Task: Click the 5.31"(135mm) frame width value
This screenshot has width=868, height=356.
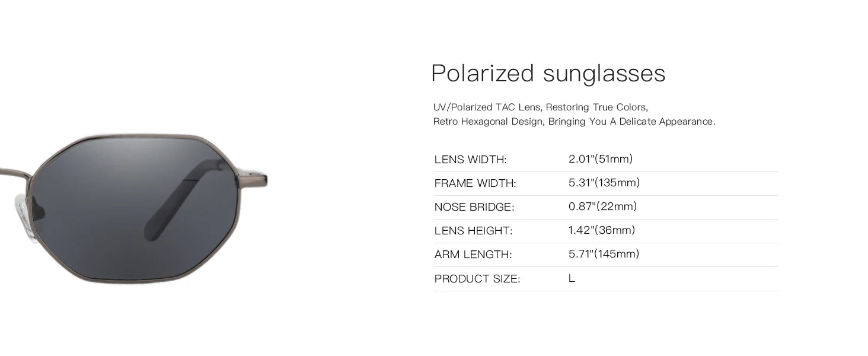Action: (x=604, y=183)
